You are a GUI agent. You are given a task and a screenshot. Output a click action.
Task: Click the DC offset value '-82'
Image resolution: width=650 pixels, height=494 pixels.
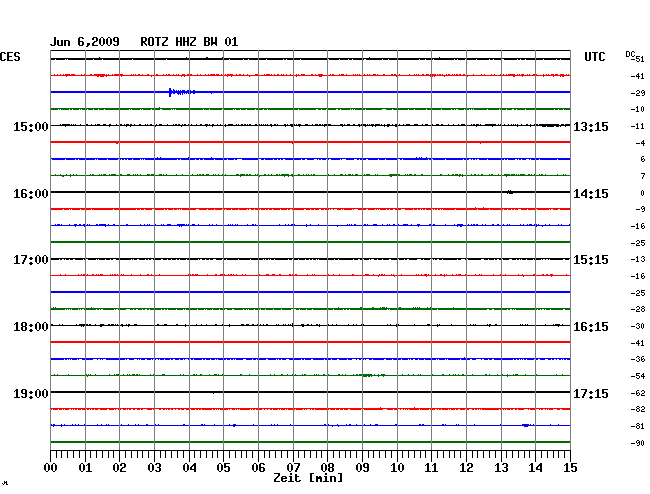(638, 409)
